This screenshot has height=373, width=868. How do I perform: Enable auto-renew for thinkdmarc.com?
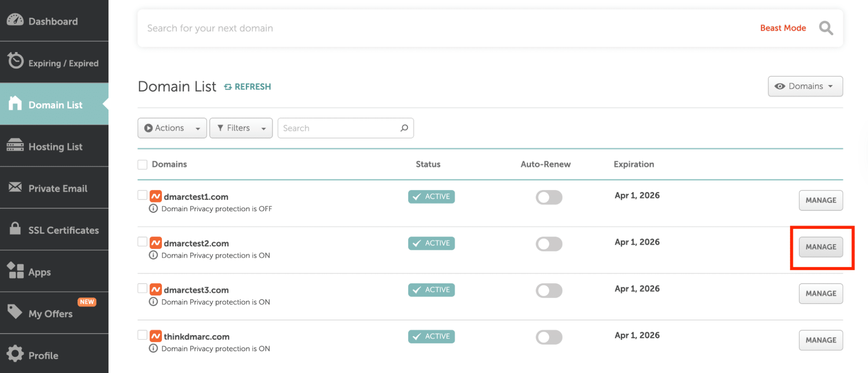[548, 337]
